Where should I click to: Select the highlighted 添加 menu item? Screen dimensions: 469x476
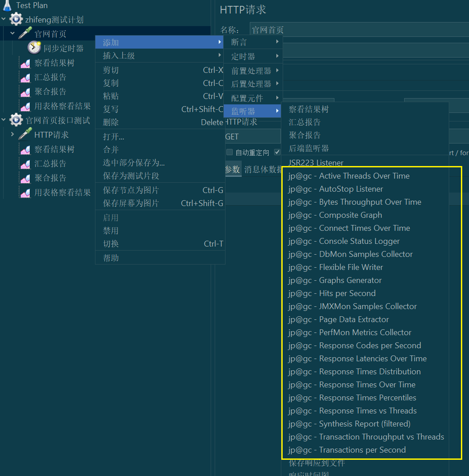click(x=160, y=42)
